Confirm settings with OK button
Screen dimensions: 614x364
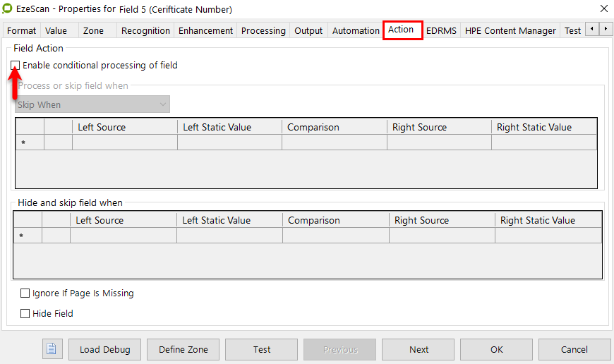coord(496,349)
